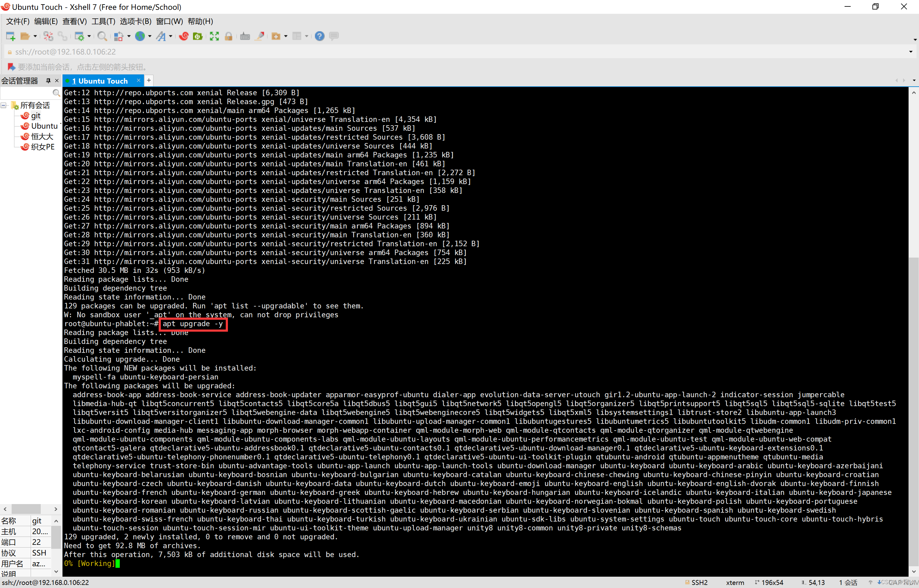Click properties panel scroll down arrow

click(x=56, y=571)
